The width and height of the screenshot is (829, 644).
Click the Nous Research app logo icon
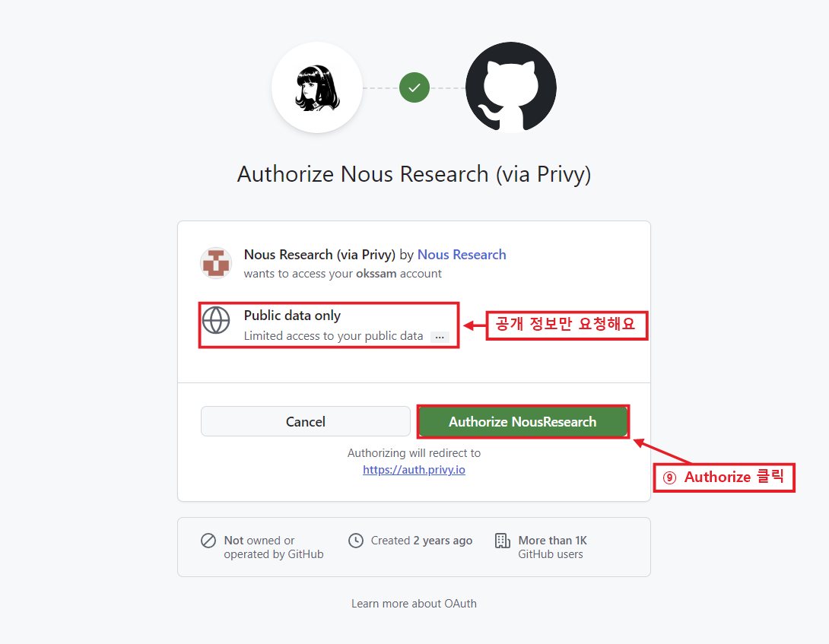pos(216,263)
